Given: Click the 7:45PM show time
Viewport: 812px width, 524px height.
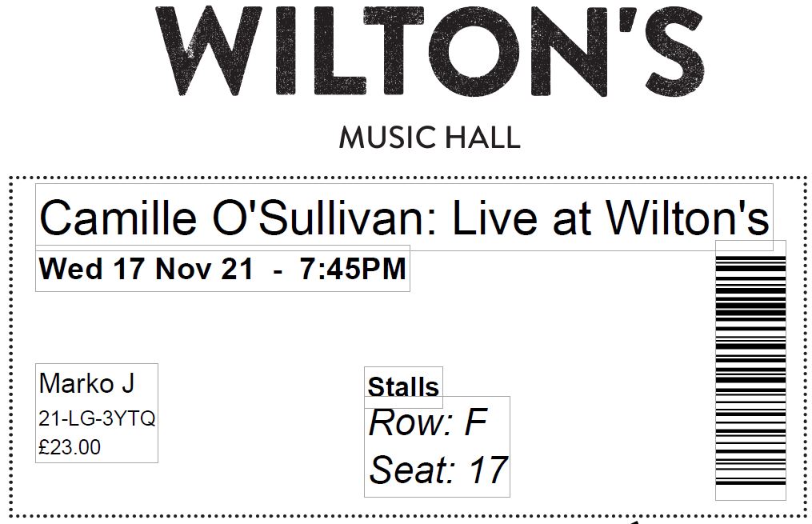Looking at the screenshot, I should [x=354, y=269].
